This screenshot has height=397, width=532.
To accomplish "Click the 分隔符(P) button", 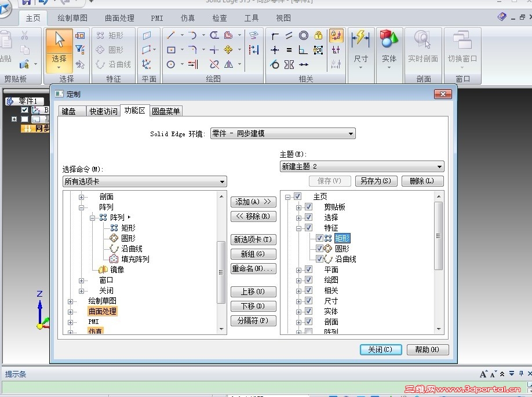I will click(253, 320).
